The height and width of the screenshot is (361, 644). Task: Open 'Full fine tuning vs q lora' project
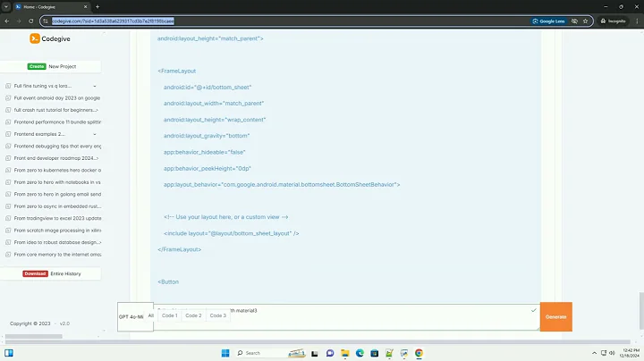(43, 86)
